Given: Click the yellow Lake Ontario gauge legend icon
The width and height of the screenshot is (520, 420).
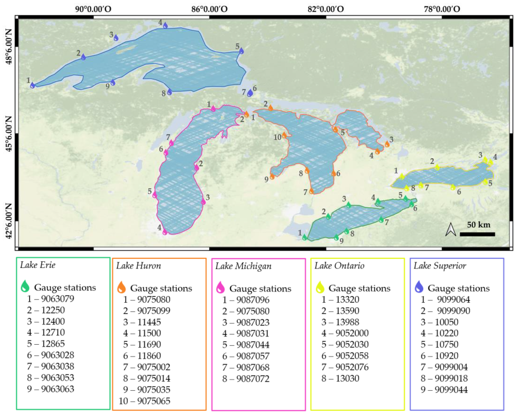Looking at the screenshot, I should coord(320,287).
